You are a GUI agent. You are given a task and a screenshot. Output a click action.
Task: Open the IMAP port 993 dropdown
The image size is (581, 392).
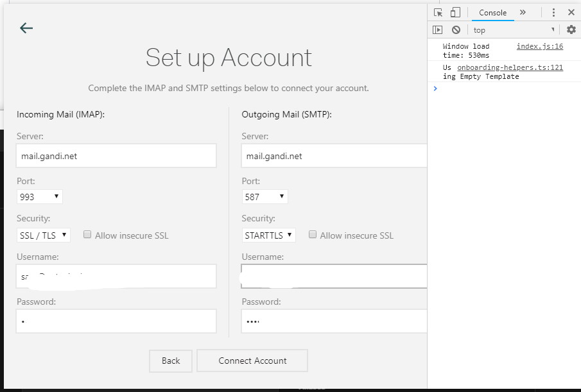pos(40,196)
